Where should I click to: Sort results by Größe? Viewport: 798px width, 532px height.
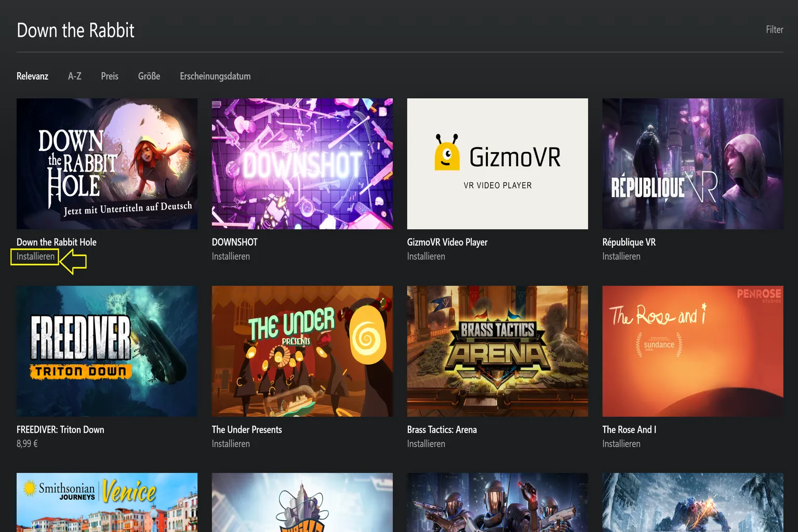point(149,76)
